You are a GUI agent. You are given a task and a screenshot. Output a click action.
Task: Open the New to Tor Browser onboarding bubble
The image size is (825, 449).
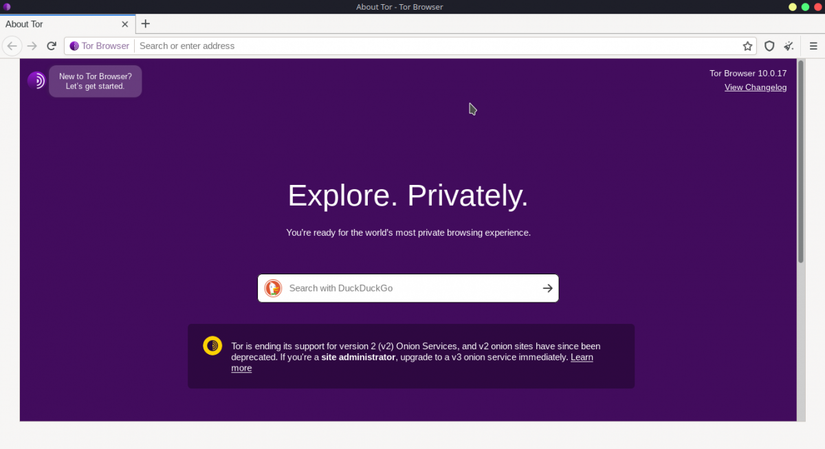95,81
